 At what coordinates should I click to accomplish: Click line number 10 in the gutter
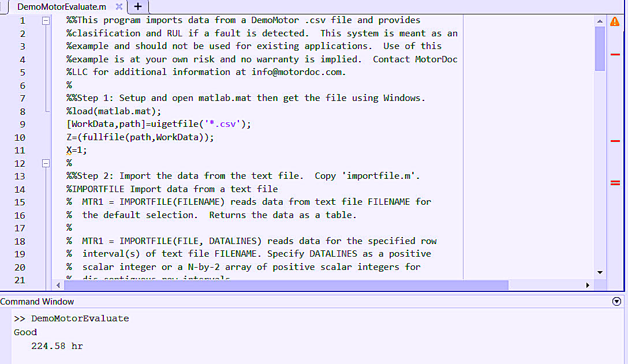[x=20, y=137]
